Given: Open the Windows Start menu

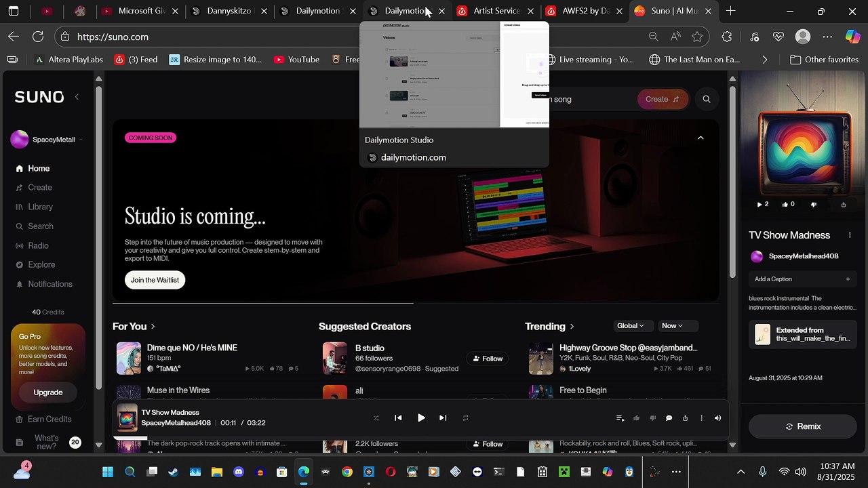Looking at the screenshot, I should [x=108, y=472].
